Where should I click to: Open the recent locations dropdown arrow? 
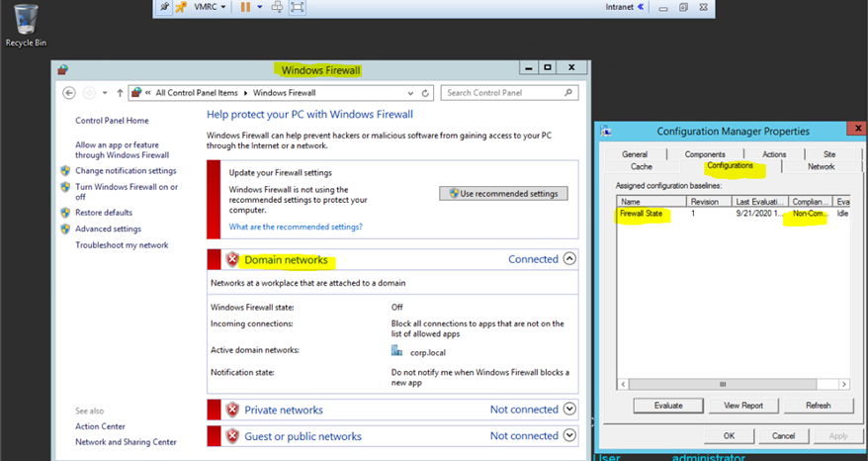pyautogui.click(x=105, y=93)
